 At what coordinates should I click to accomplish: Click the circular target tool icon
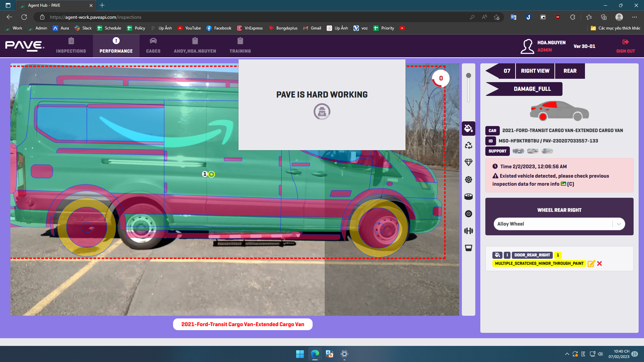[x=468, y=214]
